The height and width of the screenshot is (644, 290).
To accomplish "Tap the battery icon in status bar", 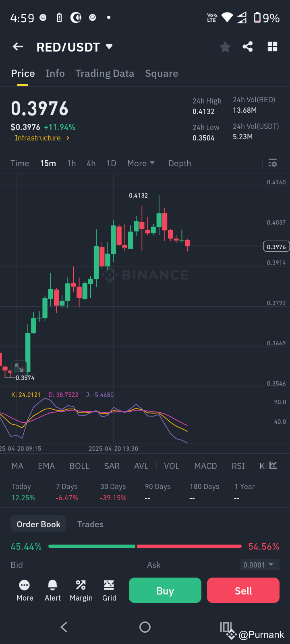I will [x=257, y=17].
